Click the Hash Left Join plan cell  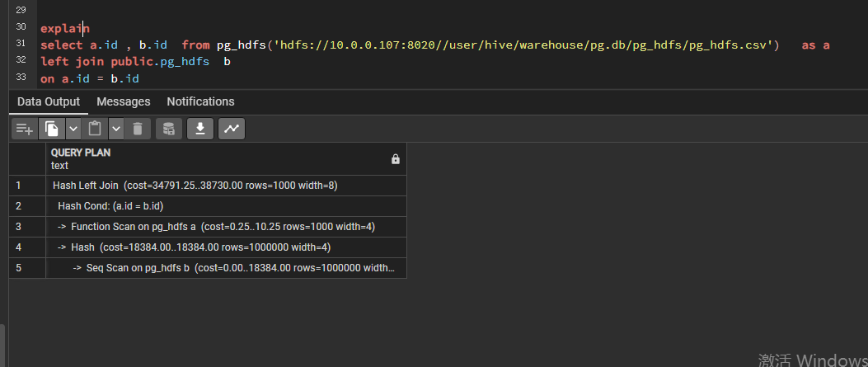(226, 186)
